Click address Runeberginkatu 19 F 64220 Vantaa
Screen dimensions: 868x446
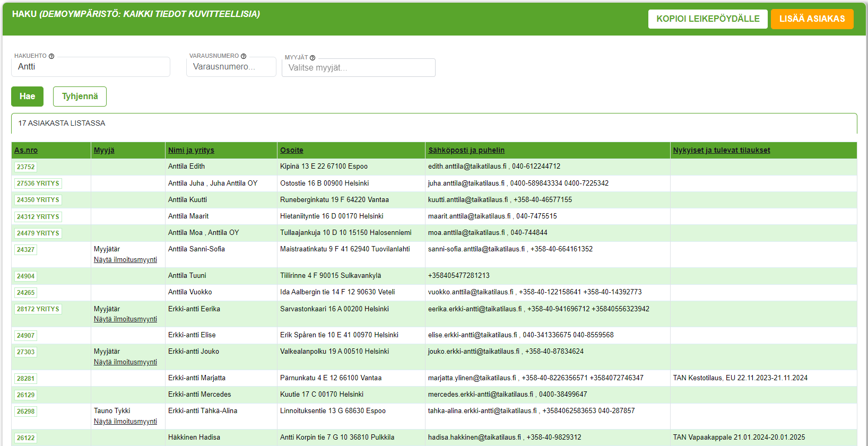(334, 200)
